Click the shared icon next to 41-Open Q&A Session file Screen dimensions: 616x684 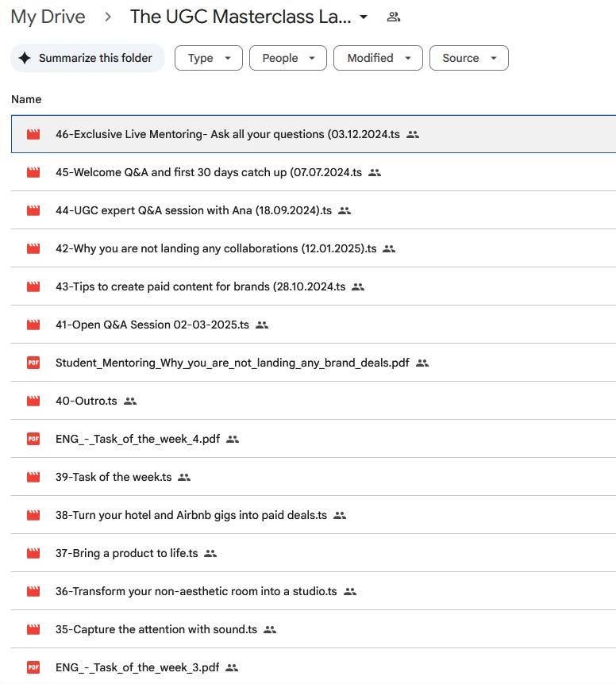click(x=262, y=325)
